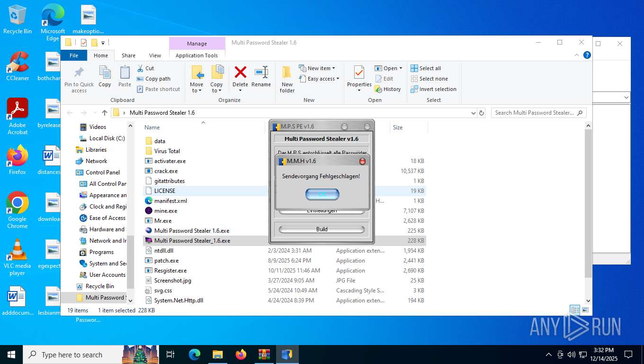Switch to details view in status bar

coord(575,310)
